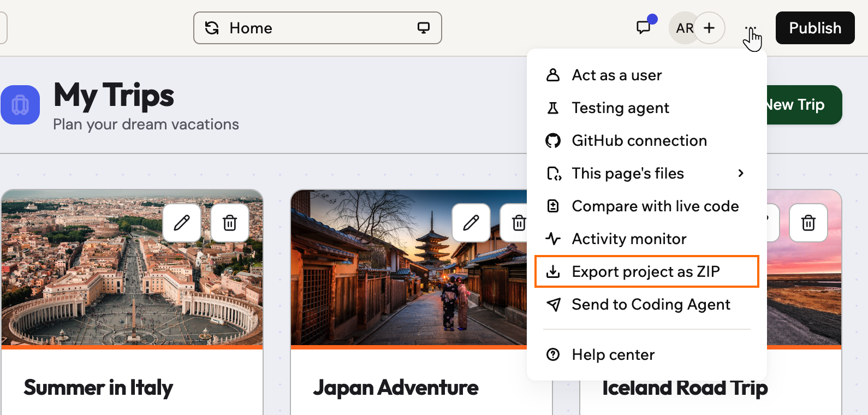
Task: Select the Home page name field
Action: coord(318,28)
